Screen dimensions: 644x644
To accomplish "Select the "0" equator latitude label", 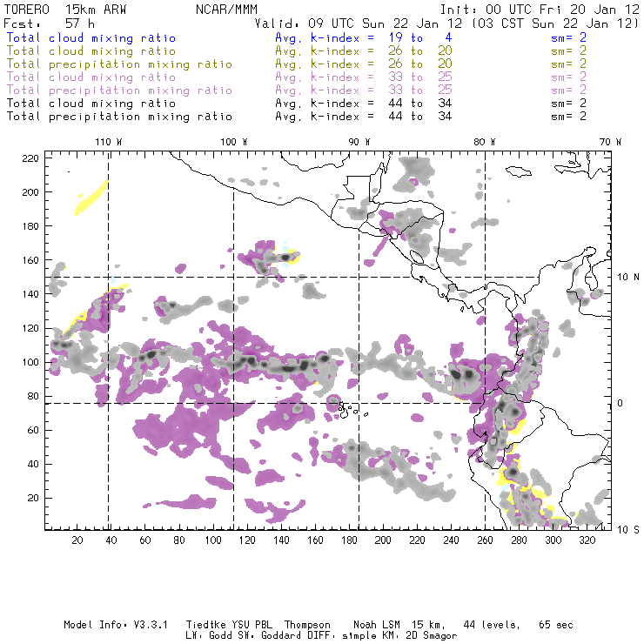I will tap(621, 403).
